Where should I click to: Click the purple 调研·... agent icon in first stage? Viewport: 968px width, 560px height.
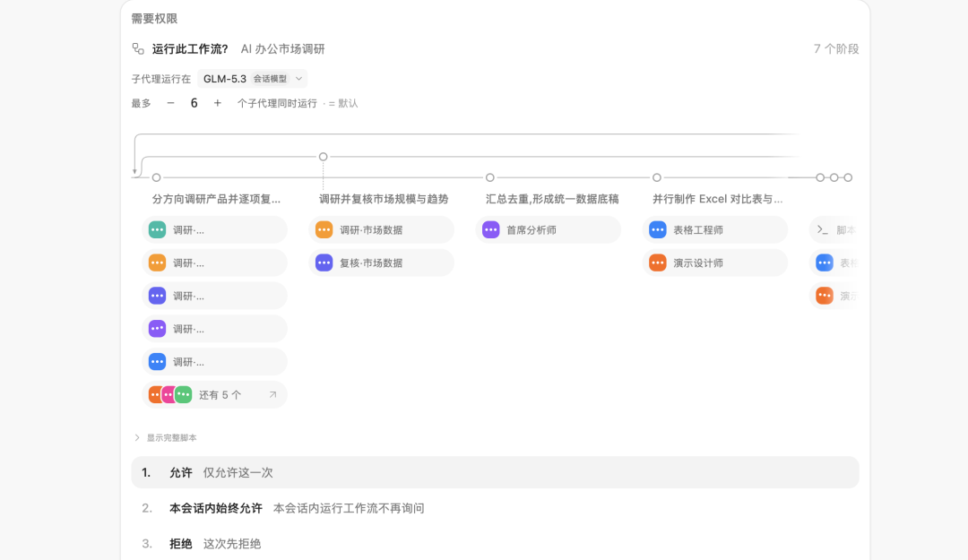158,329
